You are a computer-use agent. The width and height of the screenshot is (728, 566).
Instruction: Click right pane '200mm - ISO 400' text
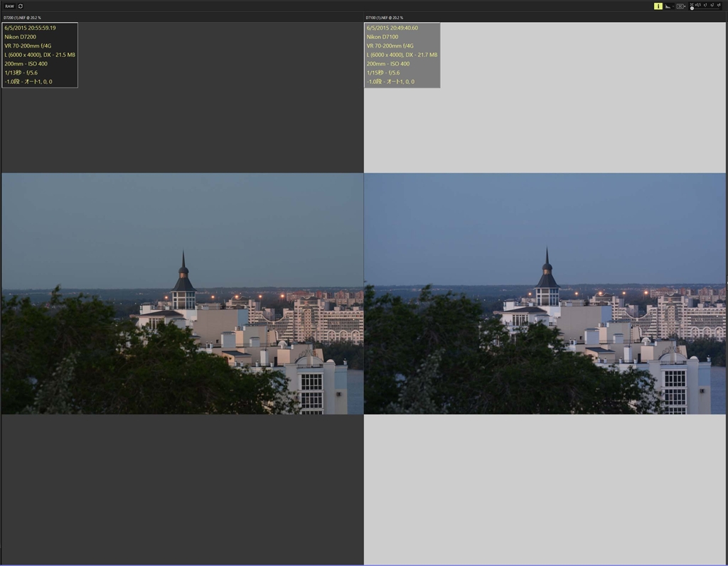388,63
